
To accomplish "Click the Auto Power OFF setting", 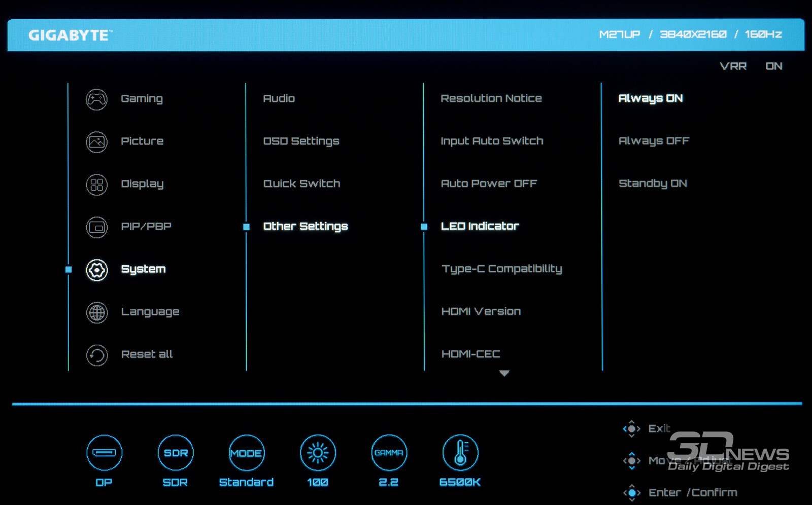I will pyautogui.click(x=489, y=184).
